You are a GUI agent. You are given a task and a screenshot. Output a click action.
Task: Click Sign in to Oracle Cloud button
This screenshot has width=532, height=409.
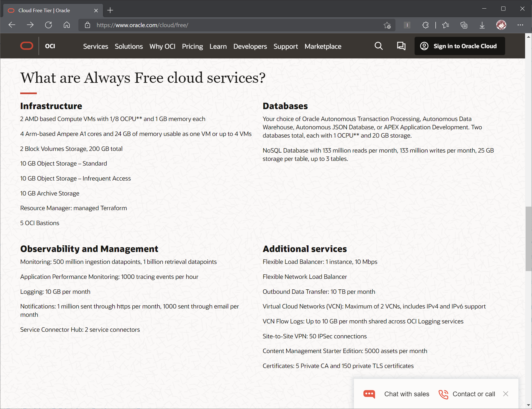pos(460,46)
